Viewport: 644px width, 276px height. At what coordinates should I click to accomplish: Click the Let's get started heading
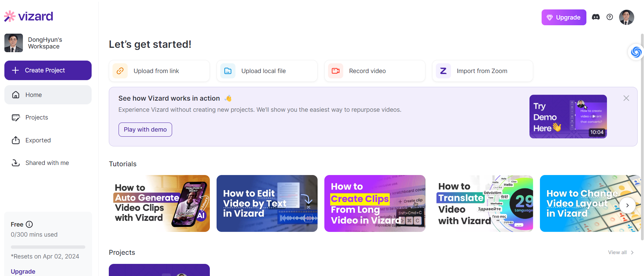coord(150,44)
